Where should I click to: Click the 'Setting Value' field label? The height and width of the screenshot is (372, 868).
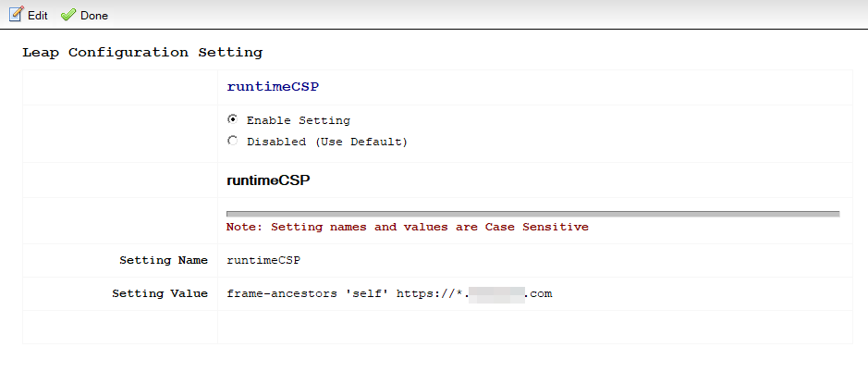click(x=160, y=293)
